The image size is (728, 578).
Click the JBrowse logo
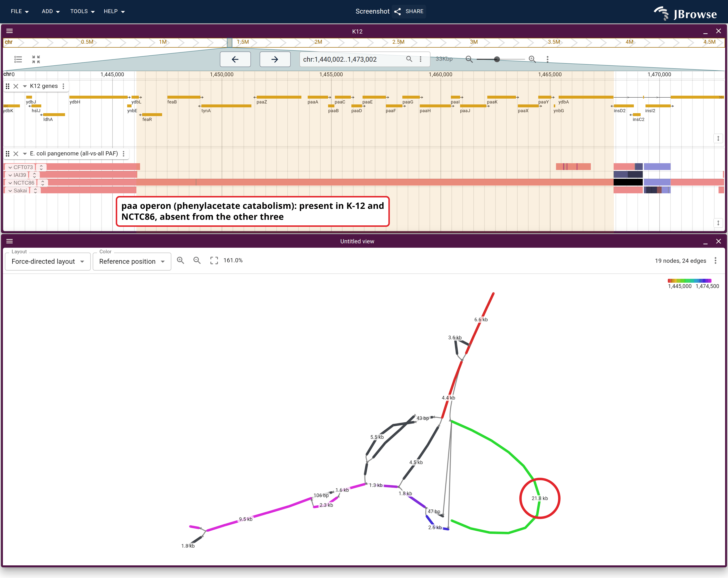pyautogui.click(x=685, y=14)
